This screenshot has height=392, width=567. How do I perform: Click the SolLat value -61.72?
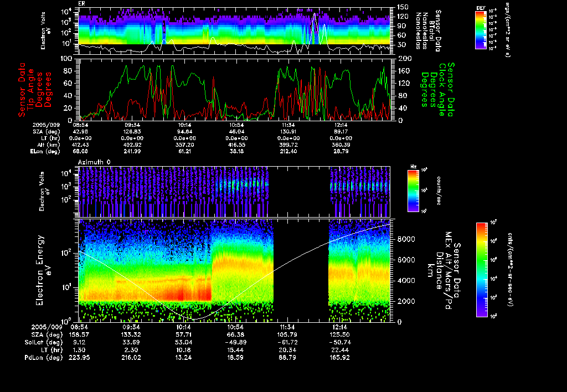point(287,343)
